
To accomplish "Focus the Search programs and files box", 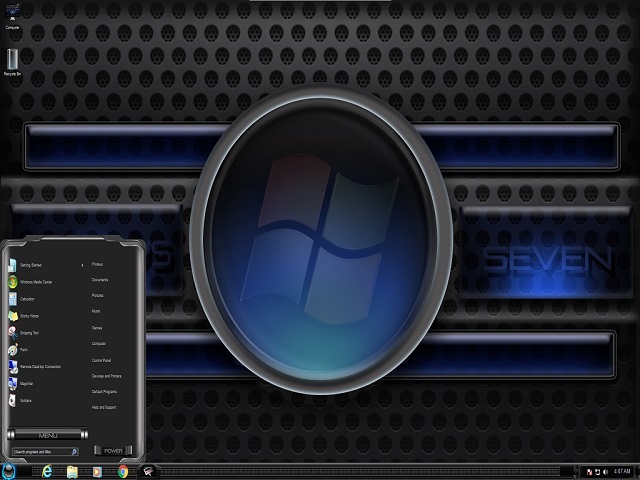I will [x=45, y=452].
